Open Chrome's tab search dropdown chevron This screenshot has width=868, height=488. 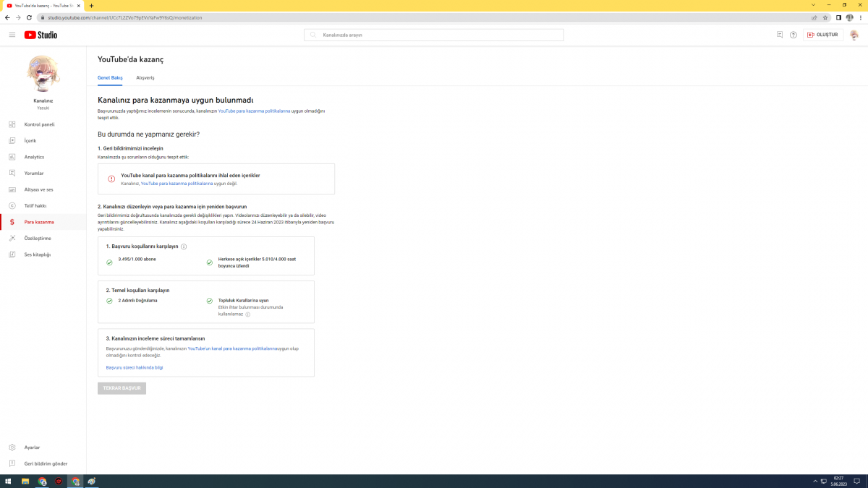[813, 5]
